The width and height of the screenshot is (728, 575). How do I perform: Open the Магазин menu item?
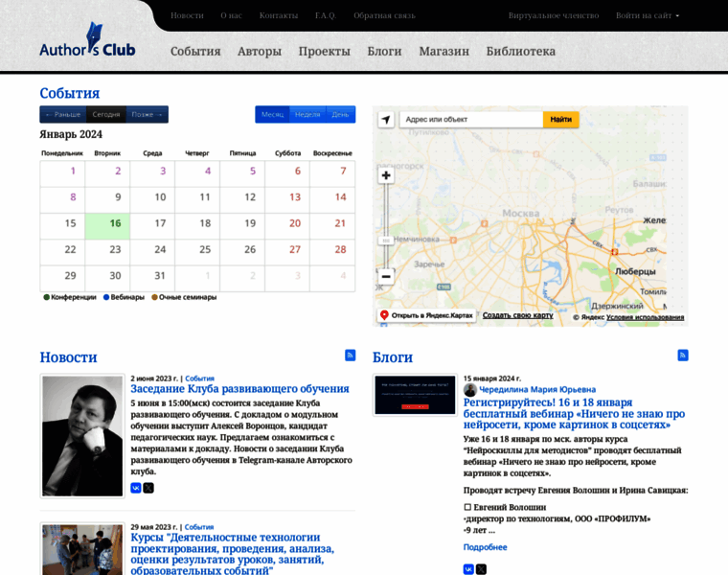(x=444, y=51)
